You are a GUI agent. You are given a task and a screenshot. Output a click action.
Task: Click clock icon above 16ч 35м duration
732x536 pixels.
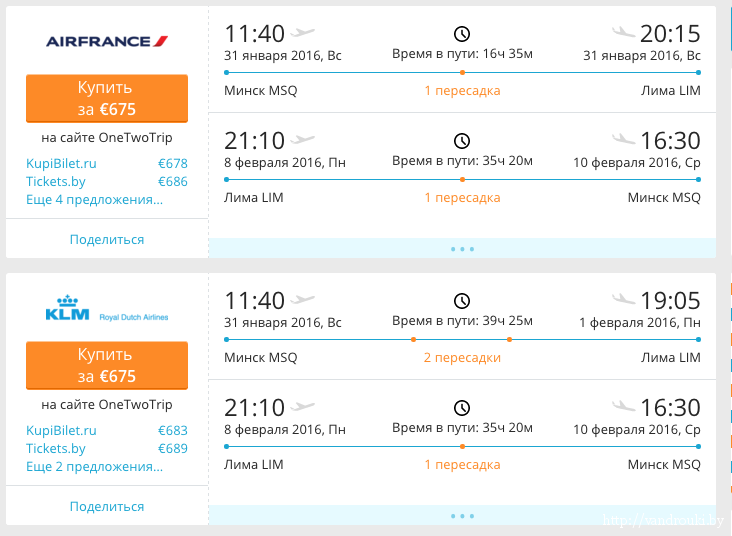tap(462, 34)
